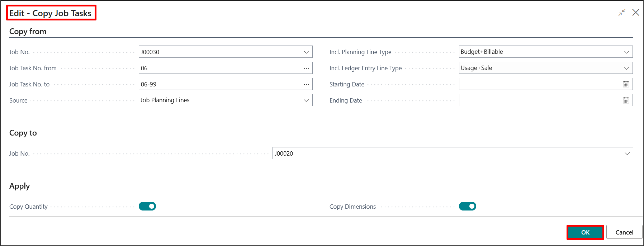Click the collapse dialog arrows icon
The width and height of the screenshot is (644, 246).
click(x=622, y=13)
